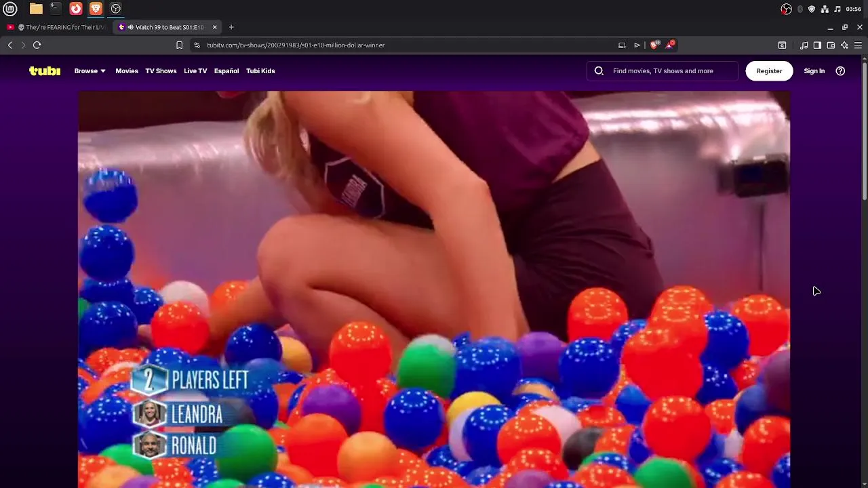Mute audio on the Watch 99 to Beat tab
The image size is (868, 488).
pos(130,27)
